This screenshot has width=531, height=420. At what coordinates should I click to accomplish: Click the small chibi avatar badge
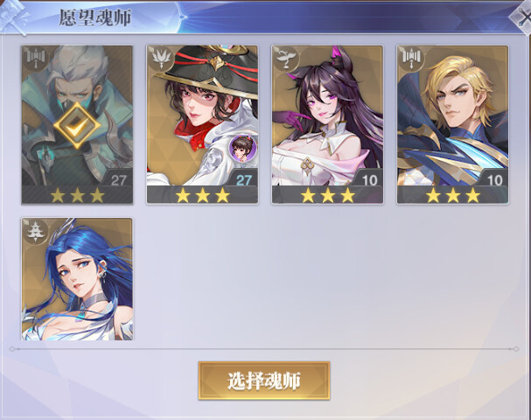coord(243,149)
